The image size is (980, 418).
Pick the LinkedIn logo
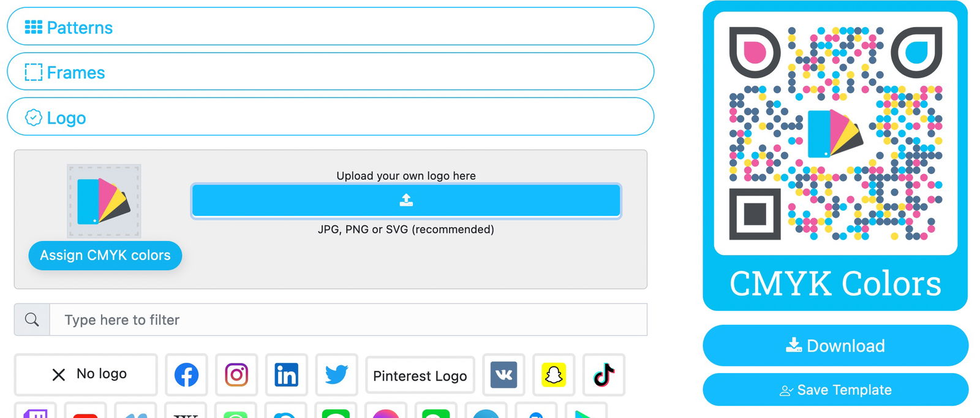287,374
